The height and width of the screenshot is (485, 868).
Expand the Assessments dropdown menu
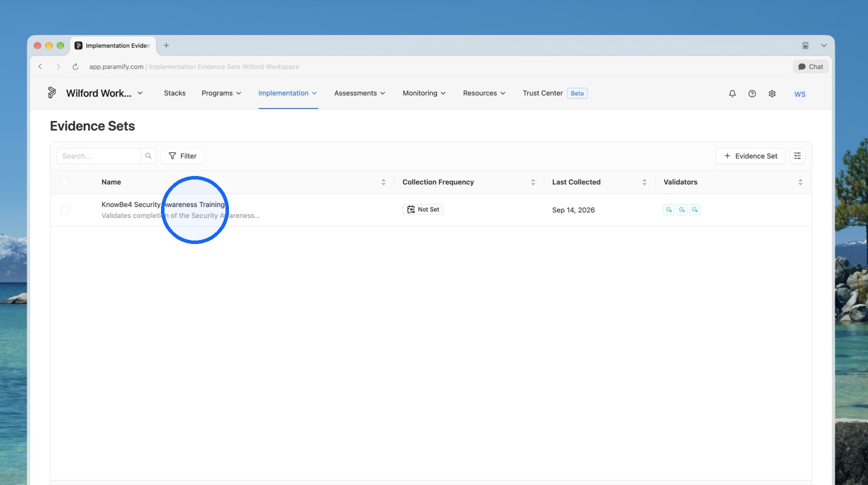[360, 93]
